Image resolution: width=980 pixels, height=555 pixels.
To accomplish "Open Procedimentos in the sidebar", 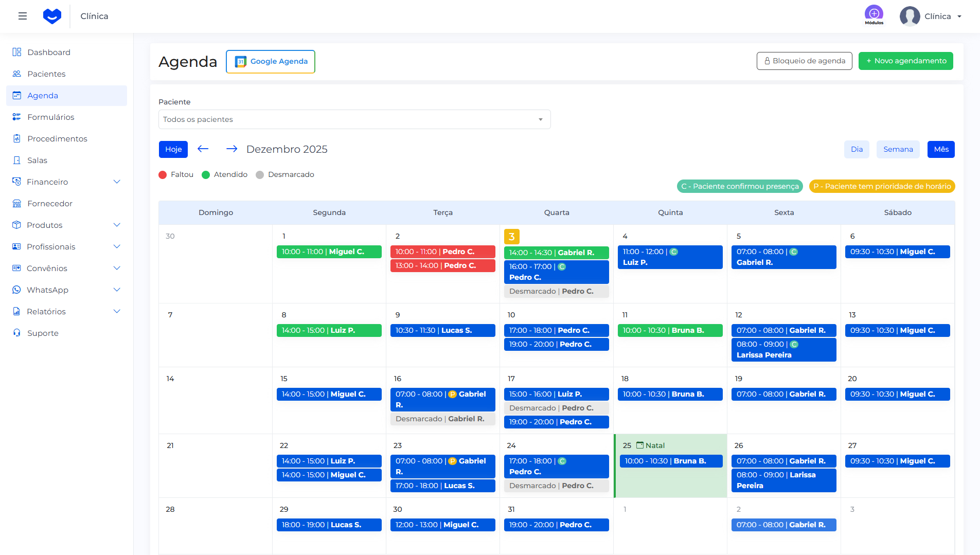I will (57, 139).
